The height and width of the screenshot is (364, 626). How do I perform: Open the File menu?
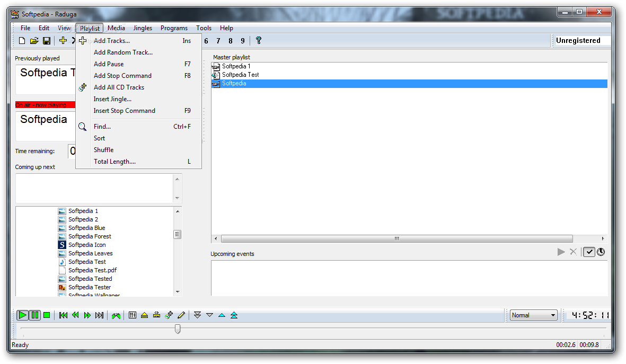pyautogui.click(x=25, y=28)
